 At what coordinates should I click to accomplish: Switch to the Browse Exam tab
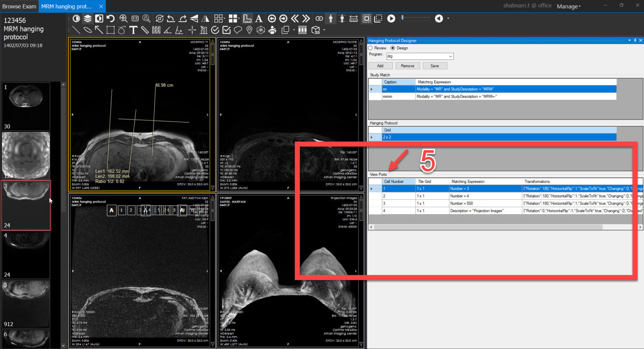pos(19,6)
